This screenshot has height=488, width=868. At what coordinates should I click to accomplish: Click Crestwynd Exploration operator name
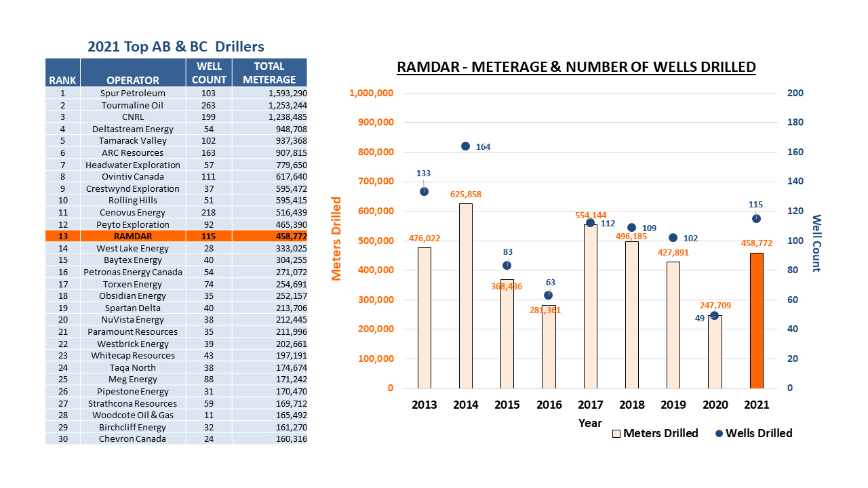click(x=133, y=188)
